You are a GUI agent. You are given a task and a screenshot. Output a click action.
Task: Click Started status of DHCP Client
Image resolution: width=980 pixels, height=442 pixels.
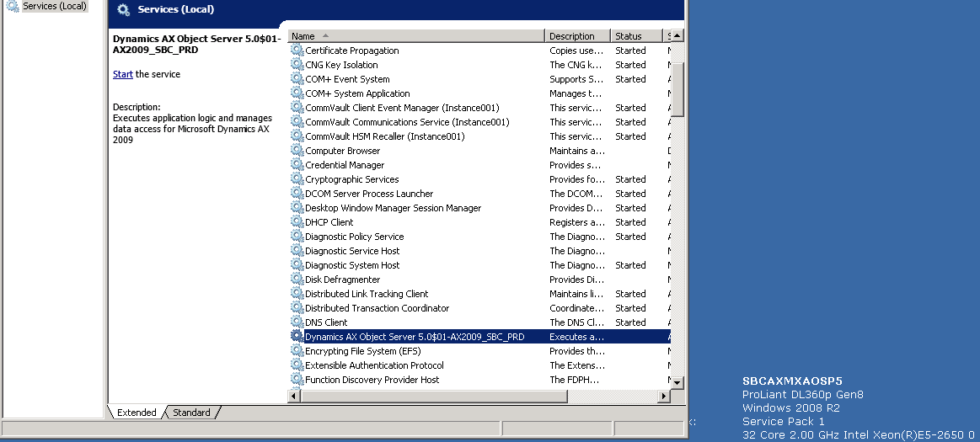click(630, 223)
